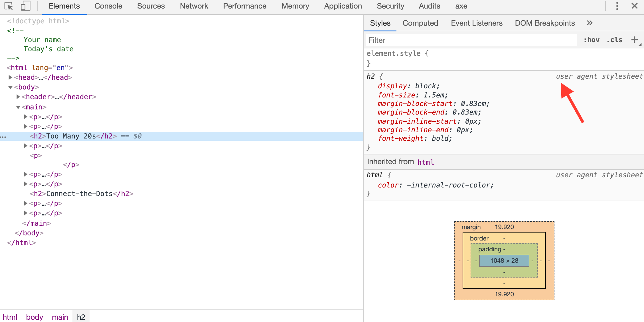The width and height of the screenshot is (644, 322).
Task: Expand the last p element before main closes
Action: pyautogui.click(x=25, y=213)
